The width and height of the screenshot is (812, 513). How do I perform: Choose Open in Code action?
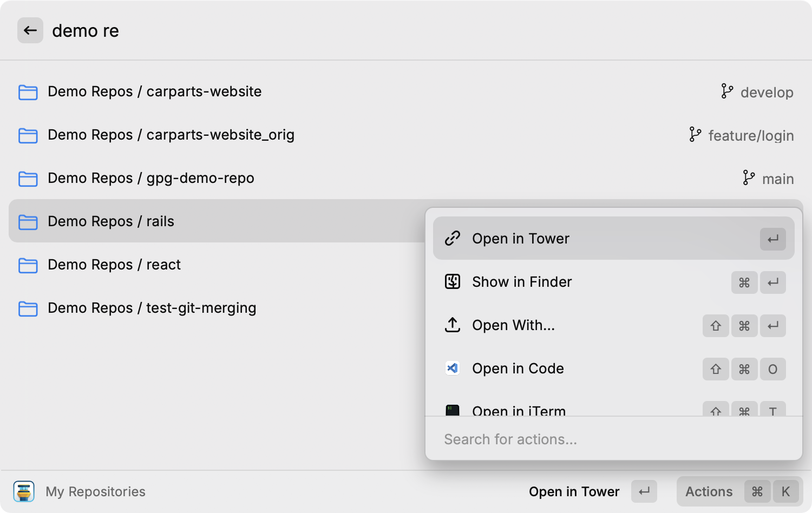[518, 368]
